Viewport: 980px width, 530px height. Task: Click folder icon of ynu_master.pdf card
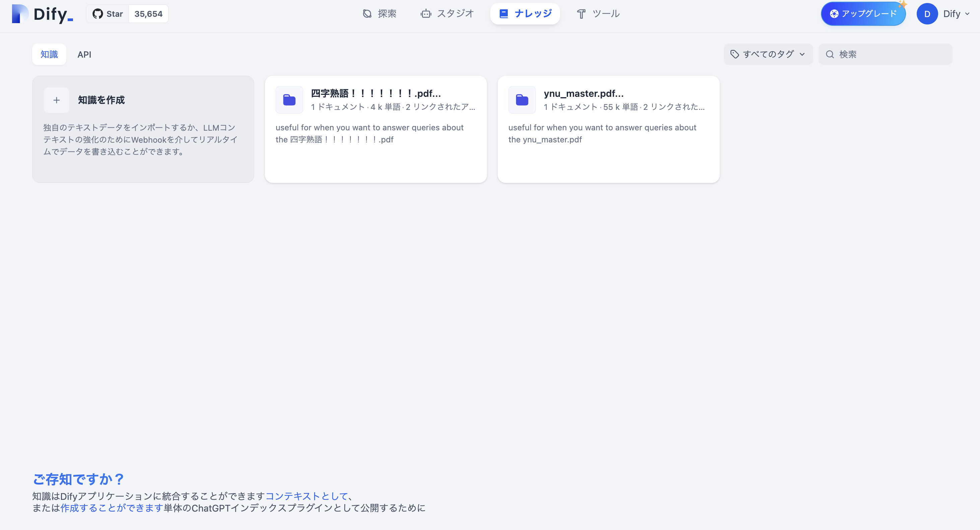coord(522,100)
